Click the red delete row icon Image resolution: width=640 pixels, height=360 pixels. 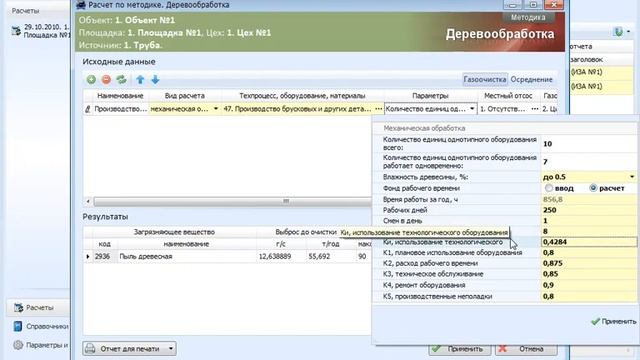point(106,80)
